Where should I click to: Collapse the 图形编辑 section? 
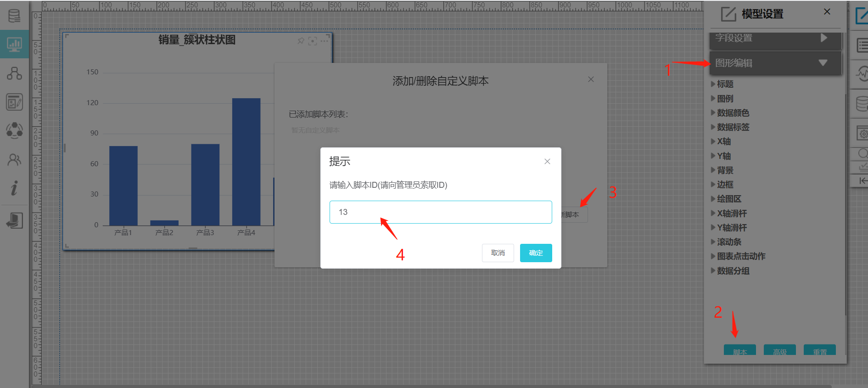tap(775, 63)
